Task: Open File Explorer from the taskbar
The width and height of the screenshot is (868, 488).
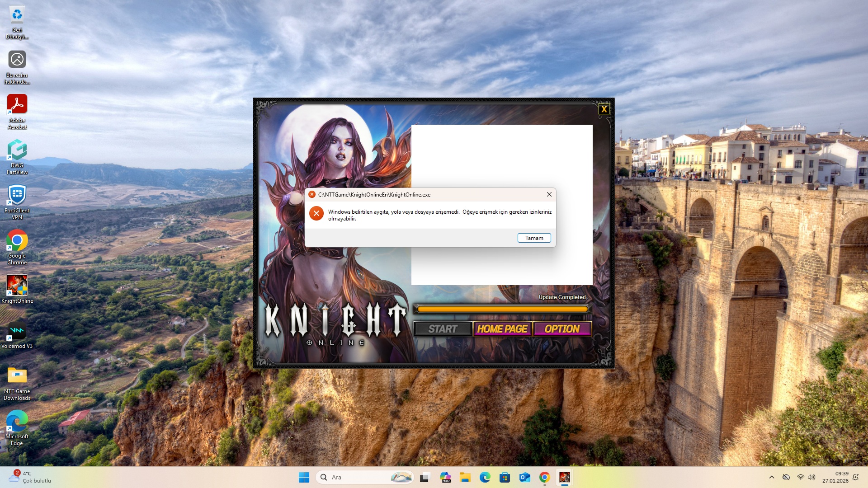Action: click(465, 477)
